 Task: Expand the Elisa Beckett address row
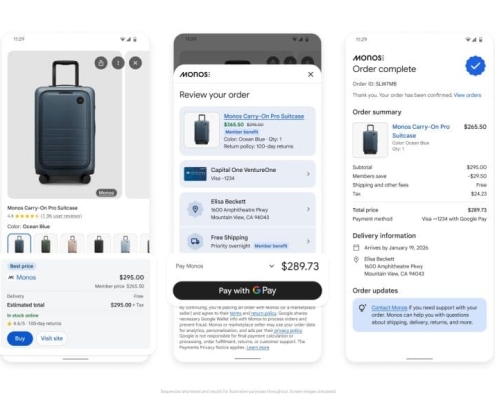point(247,209)
